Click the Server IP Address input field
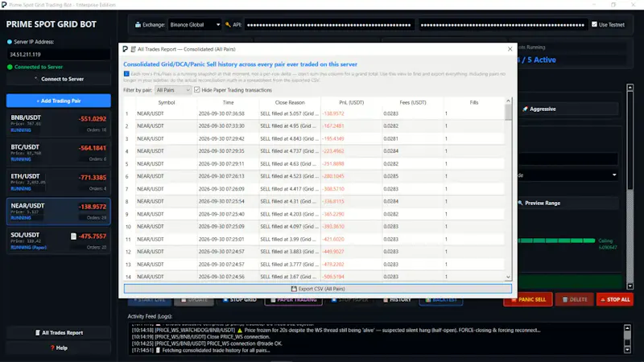The height and width of the screenshot is (362, 644). (58, 54)
